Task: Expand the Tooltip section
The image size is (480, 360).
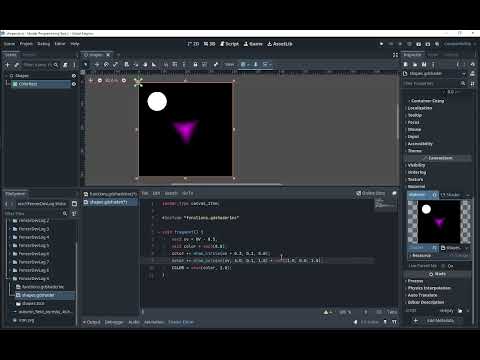Action: 414,115
